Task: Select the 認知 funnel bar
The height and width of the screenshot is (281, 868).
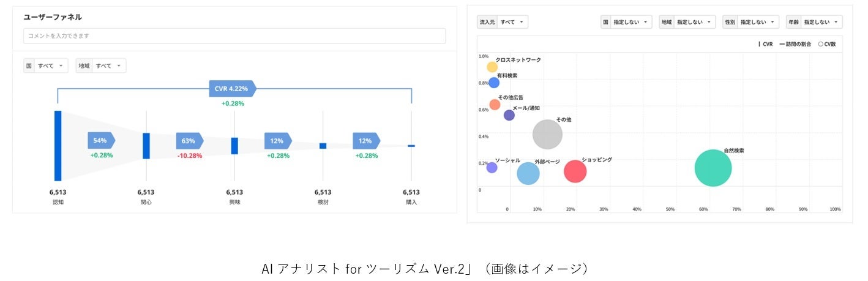Action: pyautogui.click(x=58, y=146)
